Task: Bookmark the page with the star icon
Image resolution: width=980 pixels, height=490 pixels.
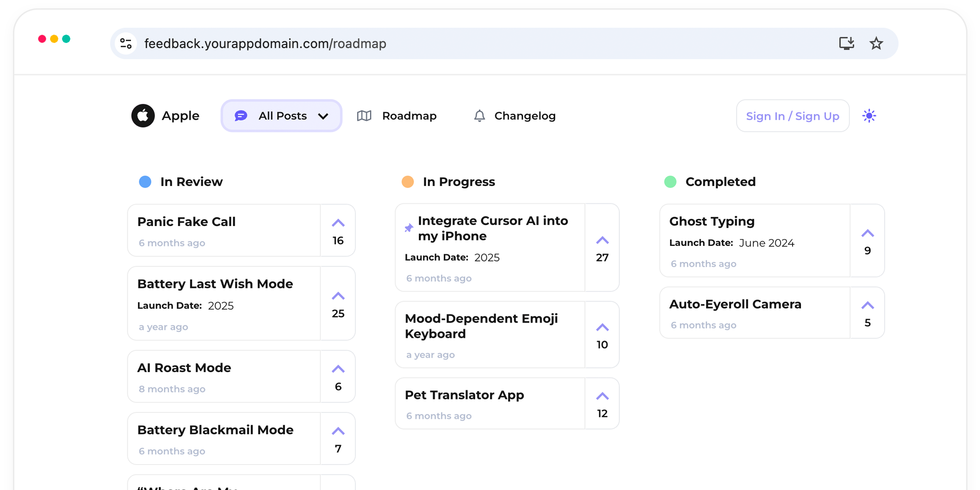Action: click(x=876, y=43)
